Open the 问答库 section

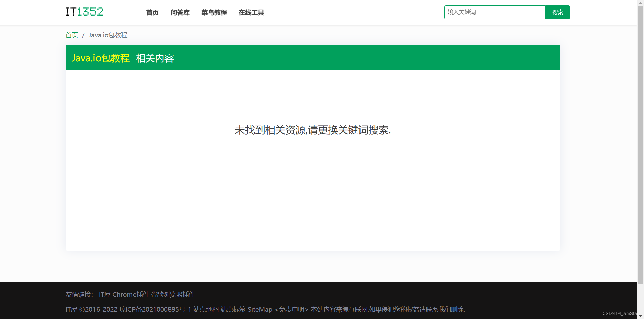pos(180,12)
